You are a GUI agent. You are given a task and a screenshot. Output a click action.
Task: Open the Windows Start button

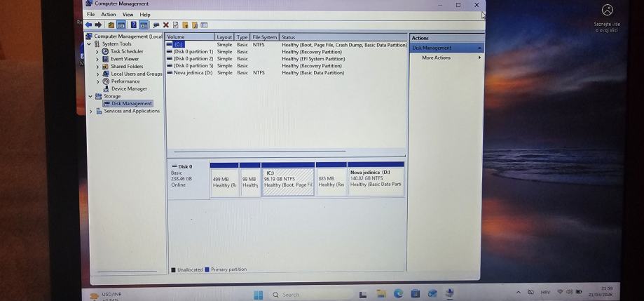click(259, 295)
